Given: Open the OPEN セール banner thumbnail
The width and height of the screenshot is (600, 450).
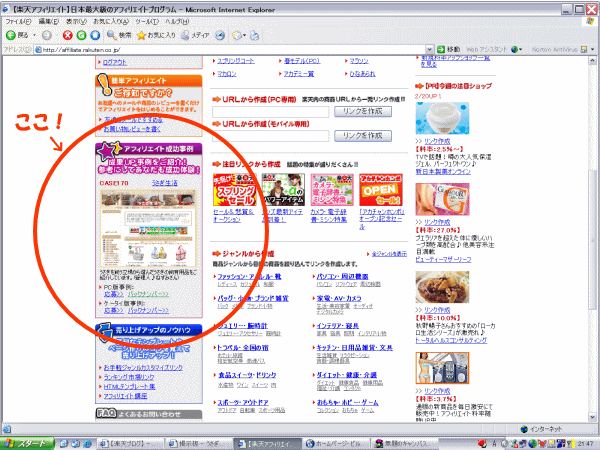Looking at the screenshot, I should pos(381,190).
